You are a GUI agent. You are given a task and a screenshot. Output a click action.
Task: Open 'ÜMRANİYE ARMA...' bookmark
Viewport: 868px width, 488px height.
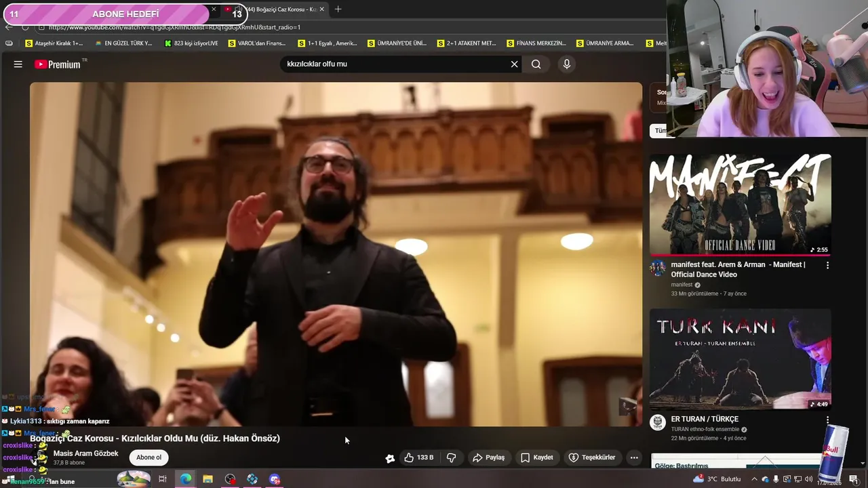point(605,43)
